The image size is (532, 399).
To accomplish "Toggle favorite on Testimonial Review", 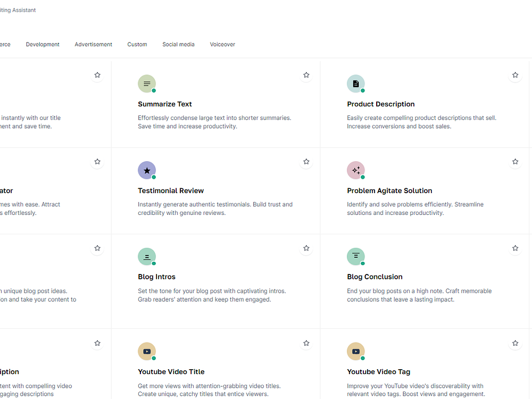I will coord(306,162).
